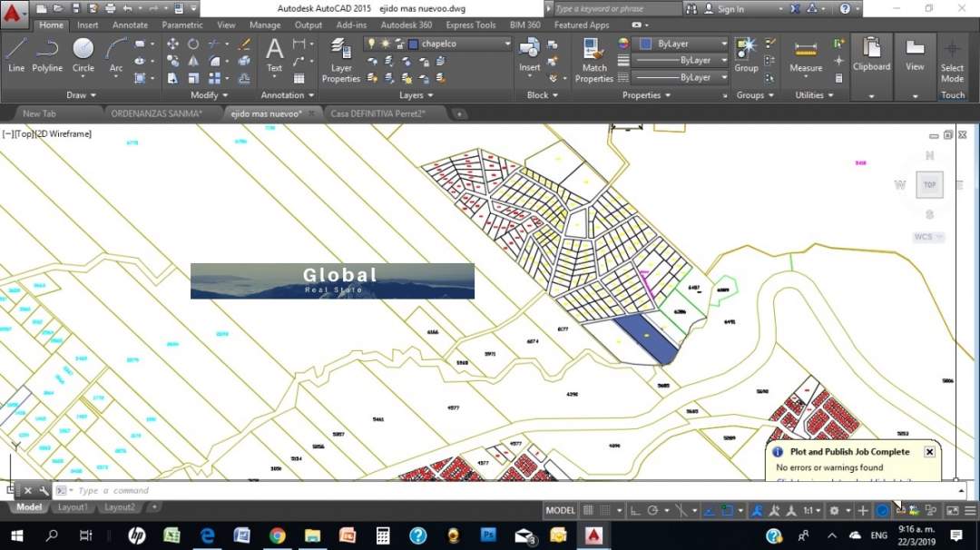Click Sign In button

725,9
